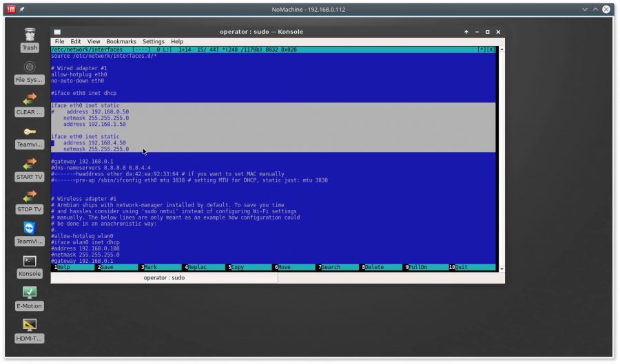Select the 'operator : sudo' terminal tab

point(164,277)
